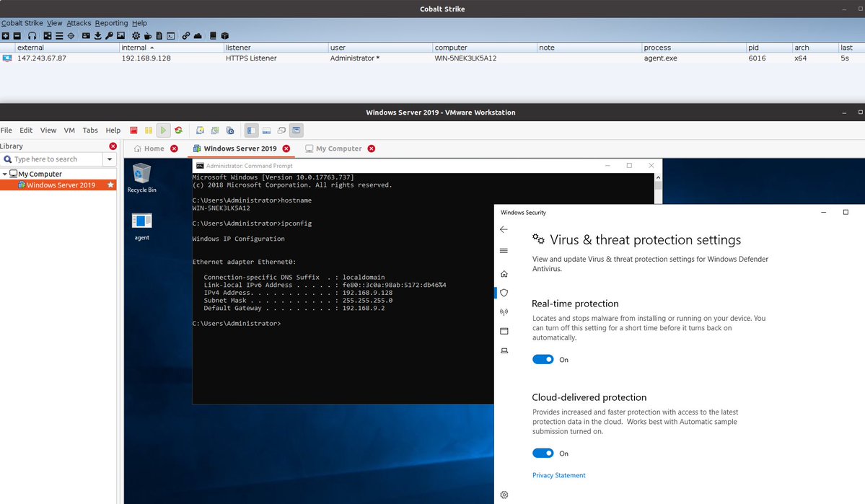Open VMware VM menu

(x=69, y=131)
